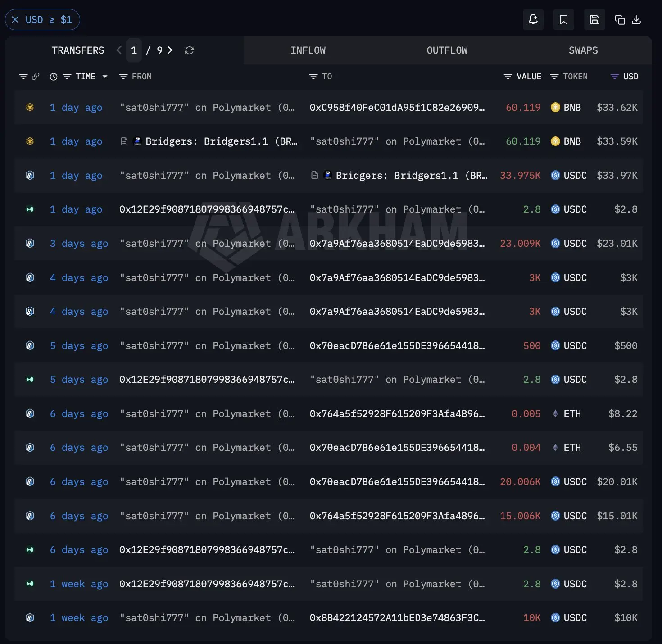Viewport: 662px width, 644px height.
Task: Click the link icon in the table header
Action: 36,77
